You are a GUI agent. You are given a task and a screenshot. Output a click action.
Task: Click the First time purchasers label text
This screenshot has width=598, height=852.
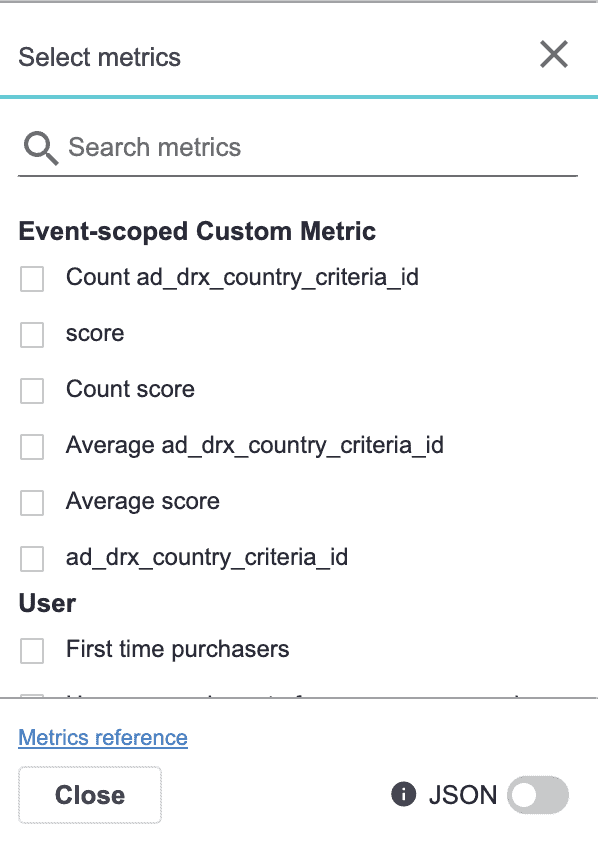[177, 649]
